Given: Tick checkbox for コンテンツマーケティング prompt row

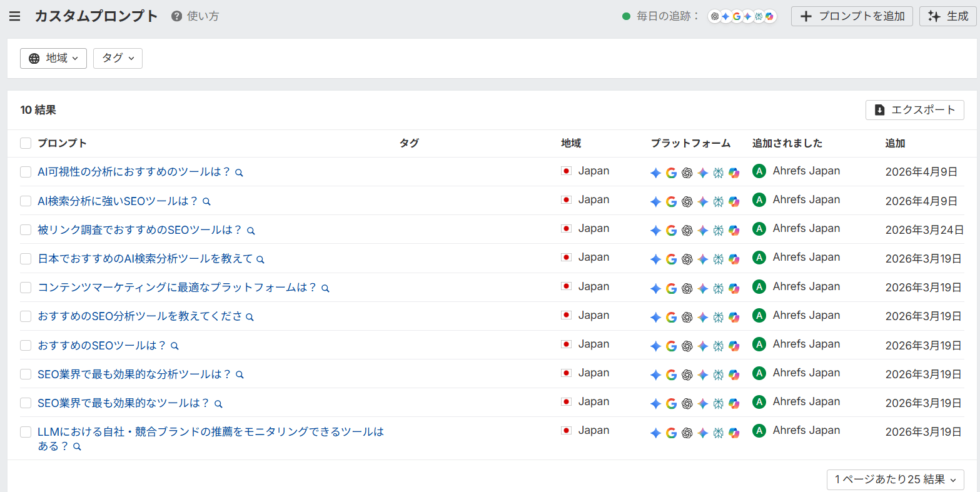Looking at the screenshot, I should coord(26,288).
